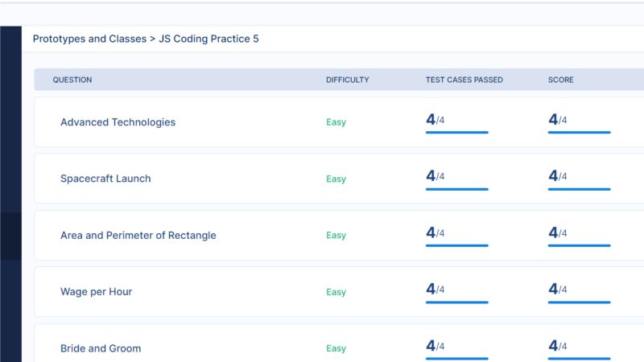Click test cases progress bar for Advanced Technologies
This screenshot has height=362, width=644.
[x=456, y=133]
